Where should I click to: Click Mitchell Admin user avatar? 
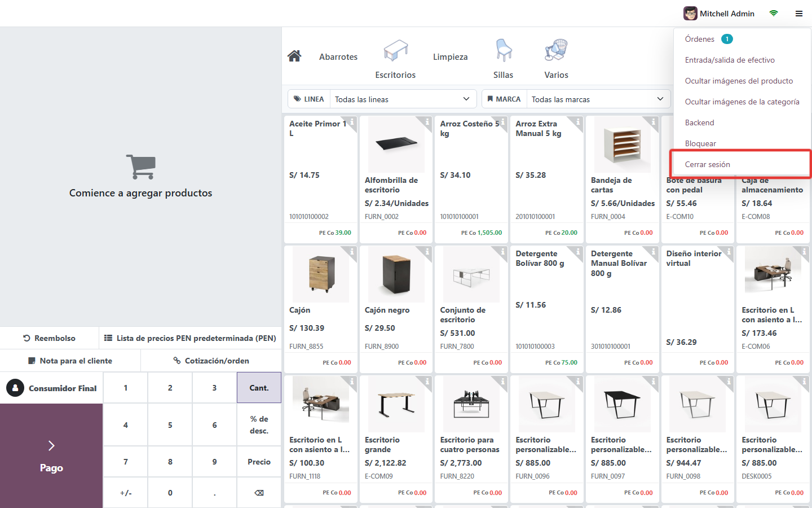[690, 14]
